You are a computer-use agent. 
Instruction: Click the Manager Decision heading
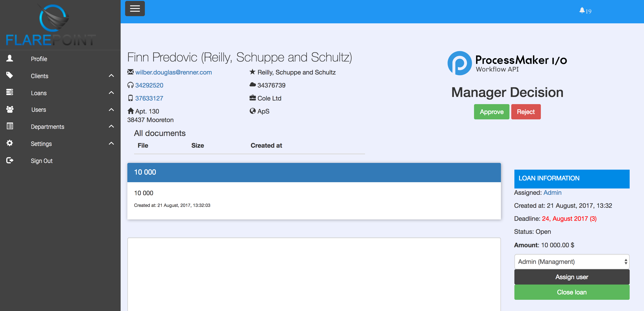[507, 92]
